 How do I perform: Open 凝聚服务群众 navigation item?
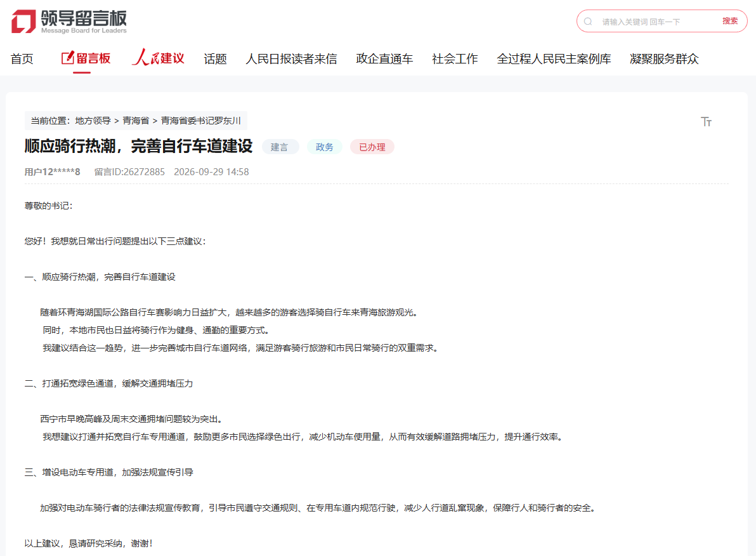pyautogui.click(x=664, y=59)
